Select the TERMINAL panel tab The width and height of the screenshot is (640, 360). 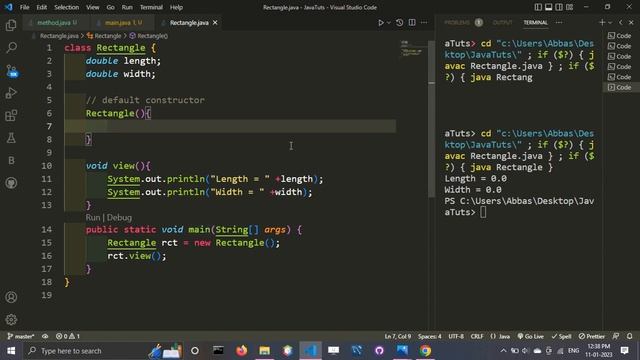[535, 23]
